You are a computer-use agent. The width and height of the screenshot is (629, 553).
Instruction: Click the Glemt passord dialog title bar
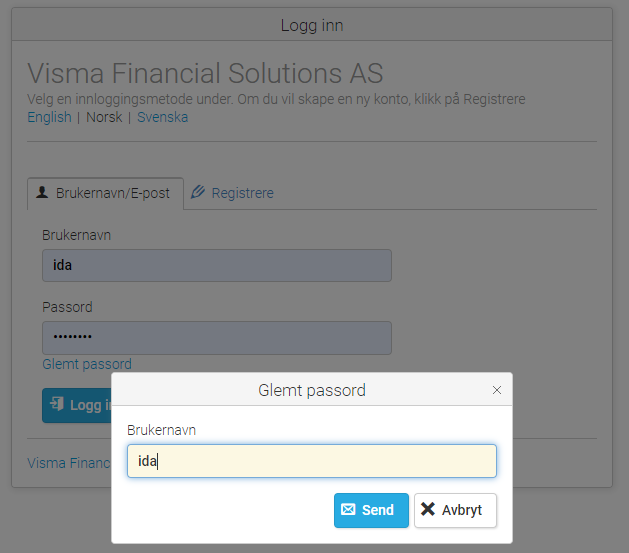[312, 389]
